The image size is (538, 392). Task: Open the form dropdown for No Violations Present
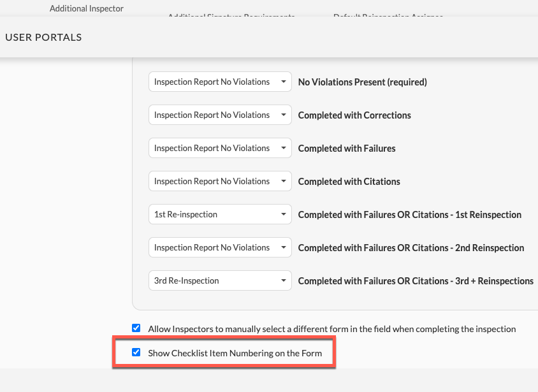coord(220,82)
